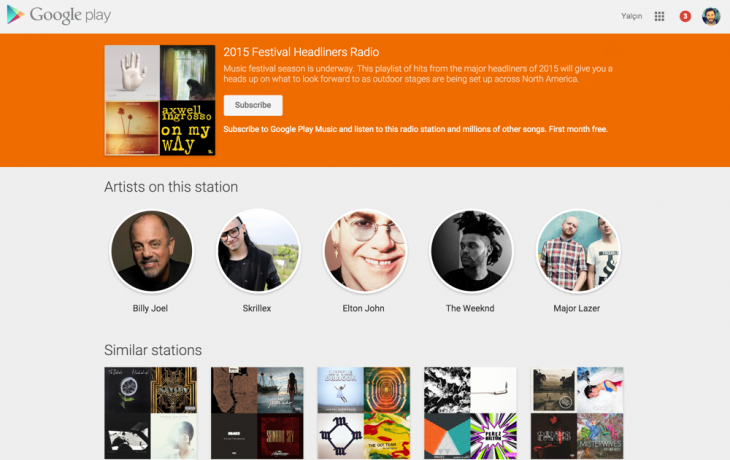
Task: Select The Weeknd's artist photo
Action: 471,250
